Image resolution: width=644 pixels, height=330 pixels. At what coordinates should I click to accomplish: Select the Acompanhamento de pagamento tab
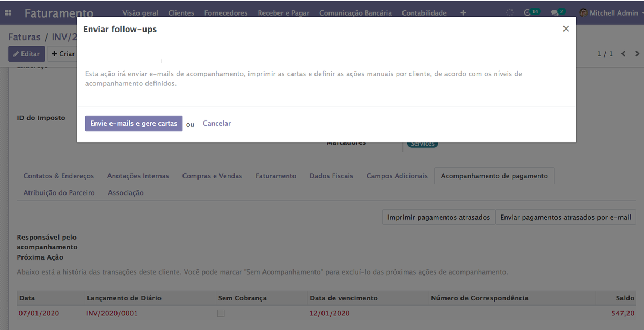click(x=494, y=176)
